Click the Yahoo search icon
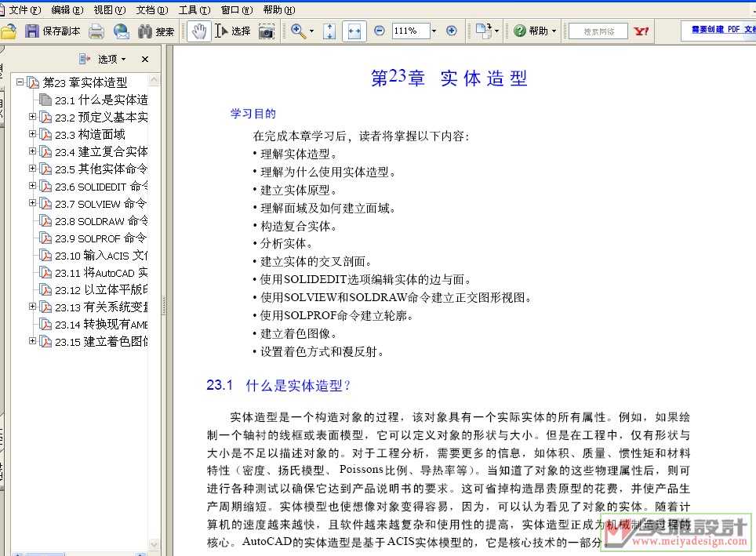 coord(642,31)
